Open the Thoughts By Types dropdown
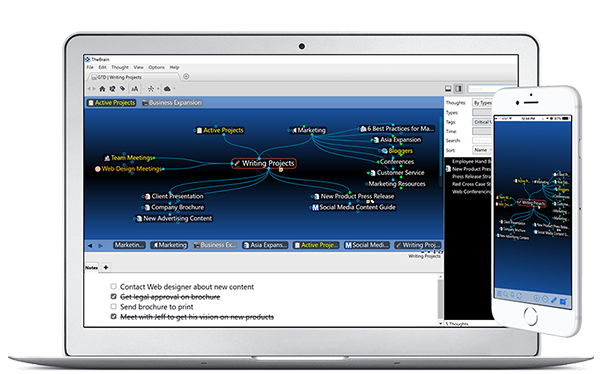 pos(481,103)
